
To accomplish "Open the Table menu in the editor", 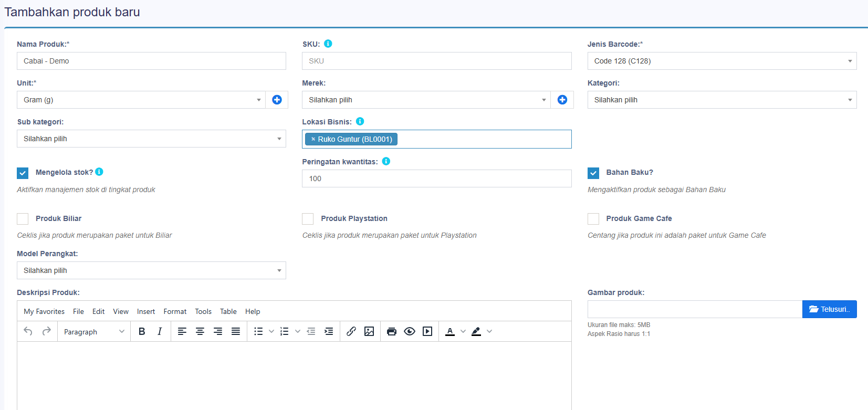I will point(228,311).
